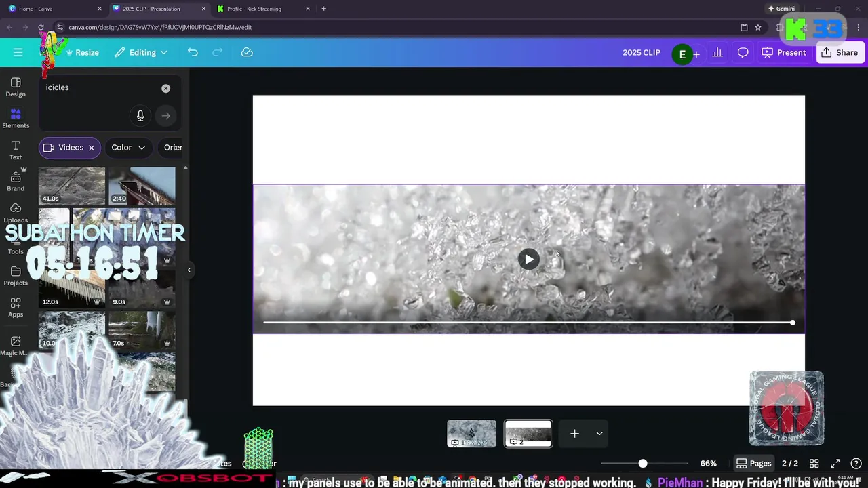Play the ice video on canvas

click(529, 259)
